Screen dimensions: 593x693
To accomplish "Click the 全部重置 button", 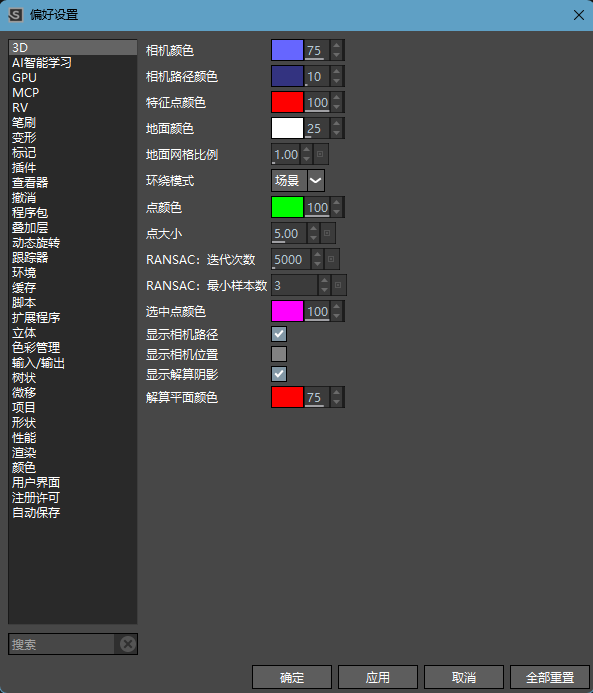I will tap(550, 677).
